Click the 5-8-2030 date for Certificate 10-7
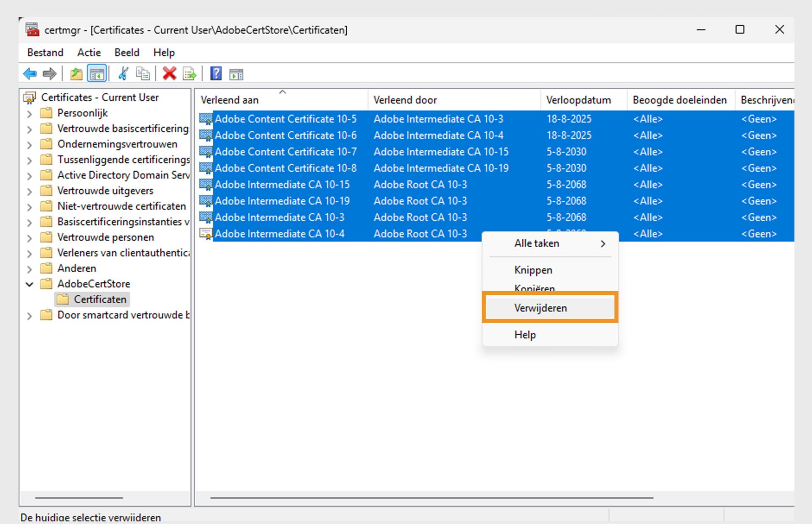Screen dimensions: 812x524 tap(566, 152)
